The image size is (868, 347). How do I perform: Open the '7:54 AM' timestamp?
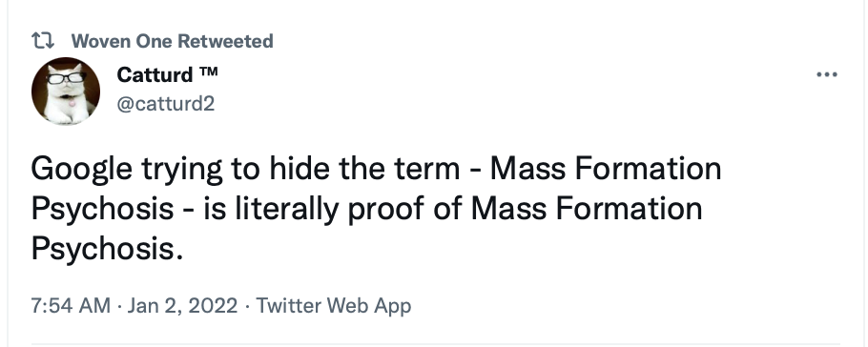coord(71,305)
